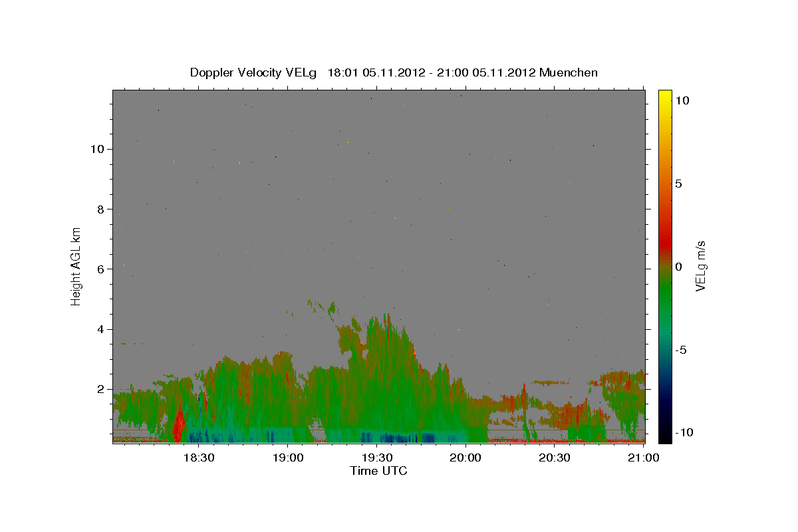Click the 20:00 time axis label
798x532 pixels.
[466, 458]
